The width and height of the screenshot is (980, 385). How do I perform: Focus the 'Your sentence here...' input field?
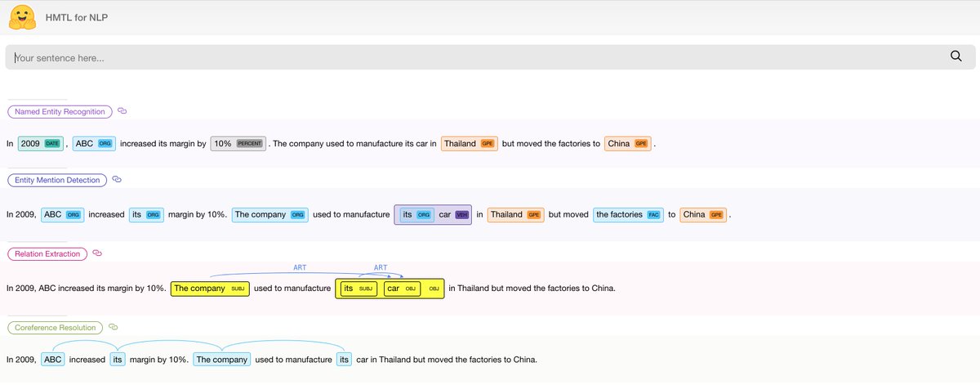point(490,57)
